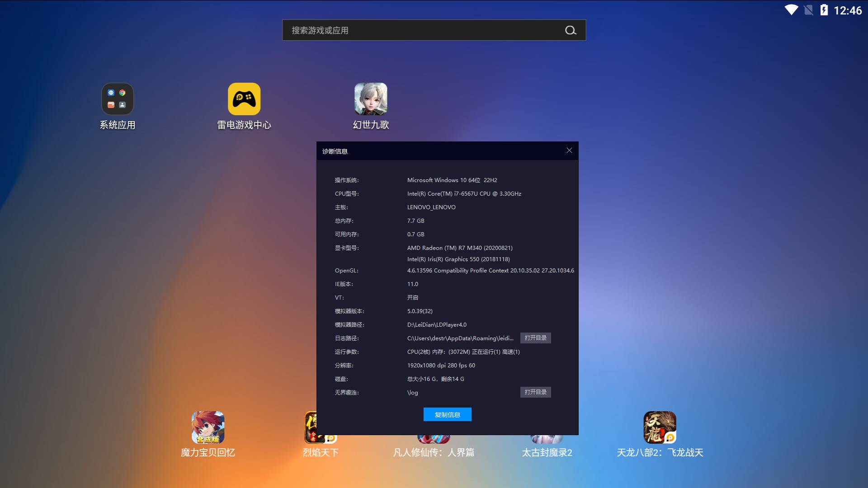The height and width of the screenshot is (488, 868).
Task: Click the truncated log path text
Action: click(460, 338)
